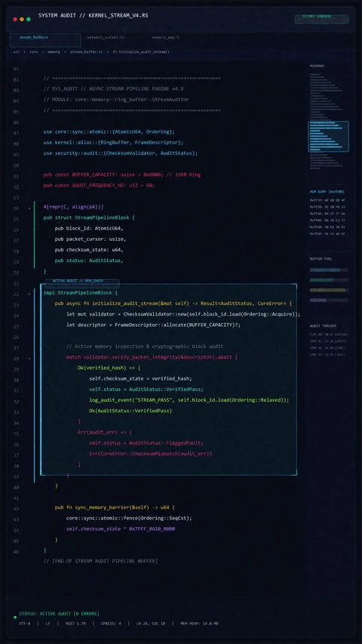Click 'AUDIT_FREQUENCY_HZ' on line 12

pos(97,185)
